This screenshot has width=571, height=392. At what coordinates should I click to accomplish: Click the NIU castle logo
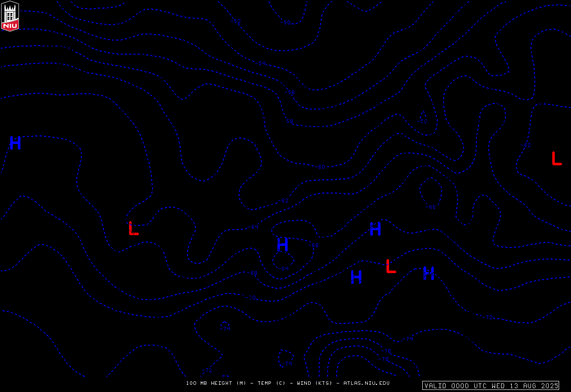pos(10,16)
